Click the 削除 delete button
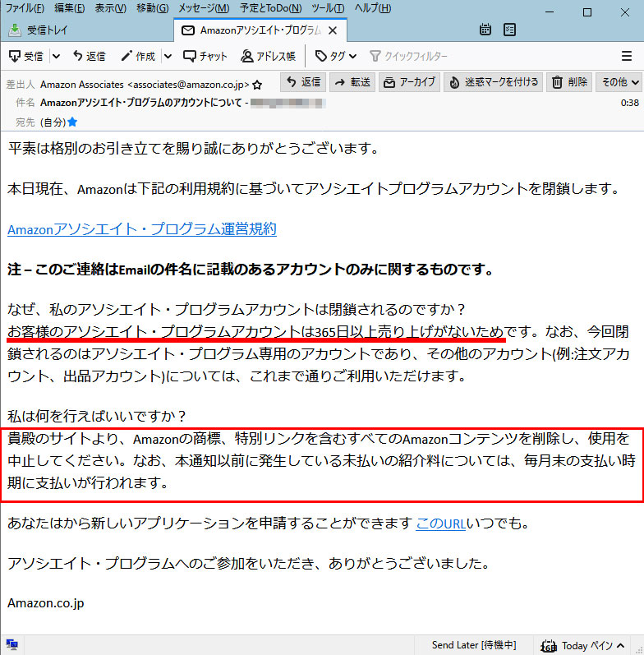644x655 pixels. point(569,82)
